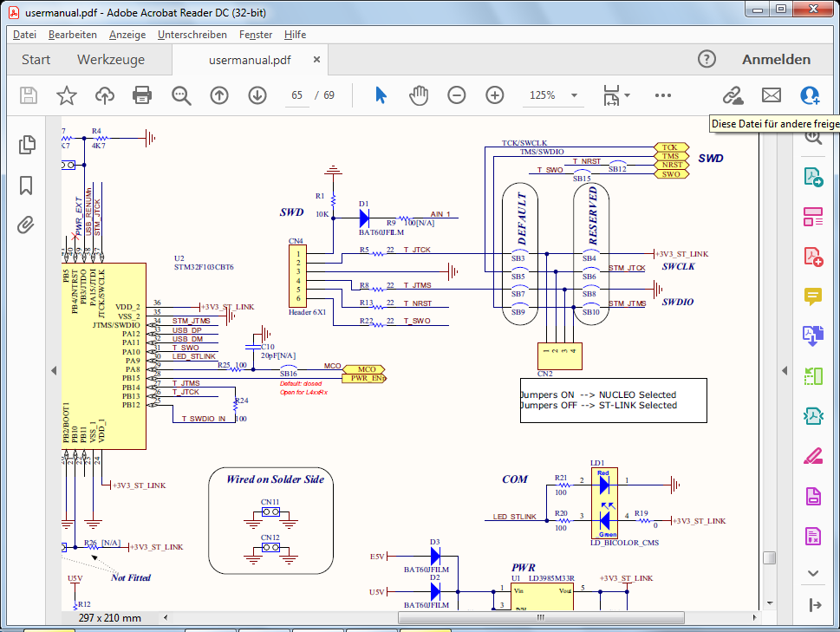Open Unterschreiben menu
Viewport: 840px width, 632px height.
pyautogui.click(x=192, y=35)
